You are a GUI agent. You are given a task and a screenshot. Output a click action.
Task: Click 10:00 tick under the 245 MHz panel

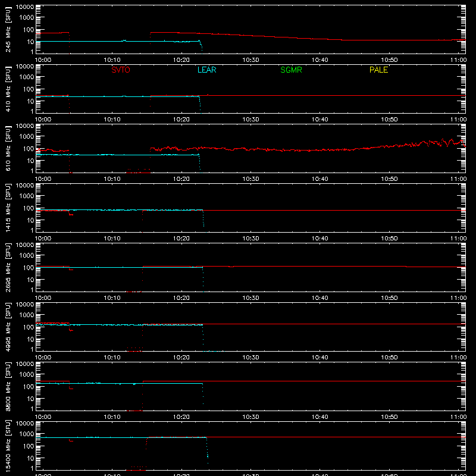[x=43, y=60]
